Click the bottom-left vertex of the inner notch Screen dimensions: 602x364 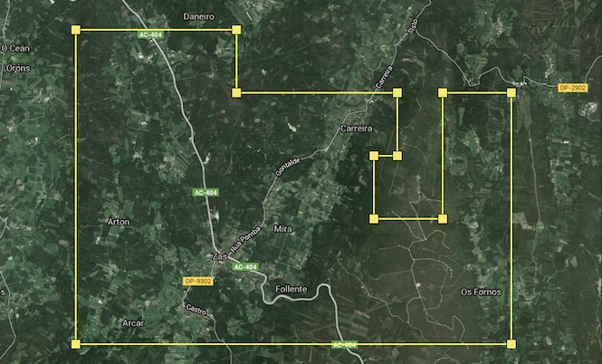click(x=374, y=218)
